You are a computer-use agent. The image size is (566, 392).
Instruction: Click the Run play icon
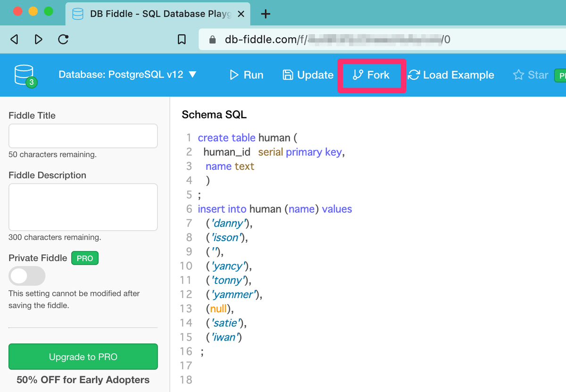coord(234,75)
